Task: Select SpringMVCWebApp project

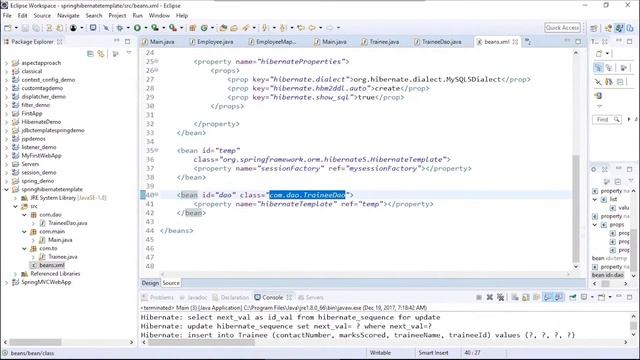Action: pyautogui.click(x=42, y=282)
